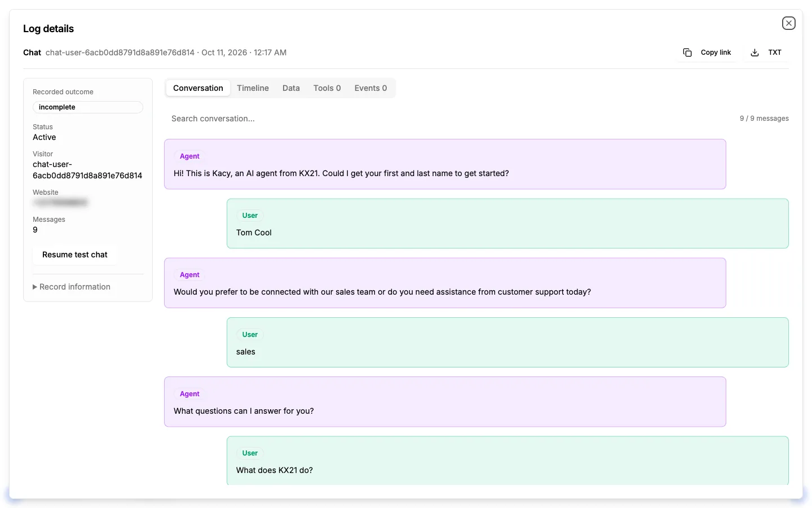Click the visitor ID in the sidebar
The width and height of the screenshot is (812, 508).
(87, 170)
